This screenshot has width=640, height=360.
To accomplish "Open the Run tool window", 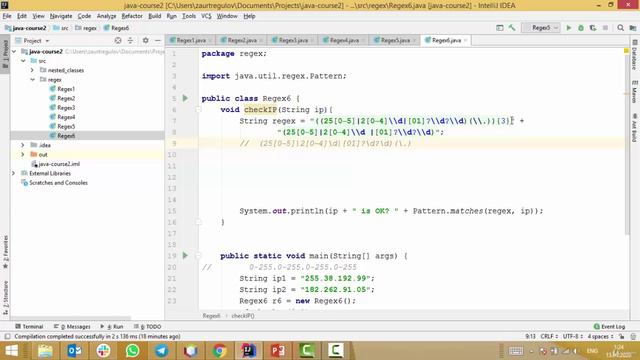I will [112, 327].
